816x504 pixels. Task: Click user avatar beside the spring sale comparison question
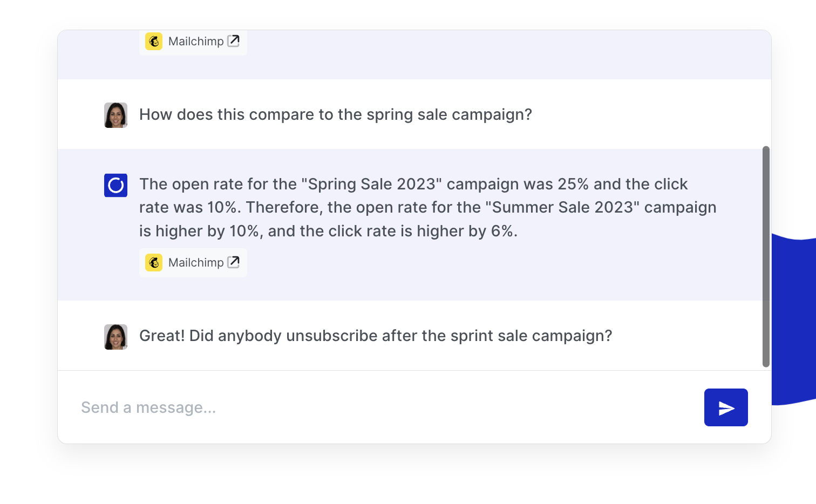click(115, 115)
